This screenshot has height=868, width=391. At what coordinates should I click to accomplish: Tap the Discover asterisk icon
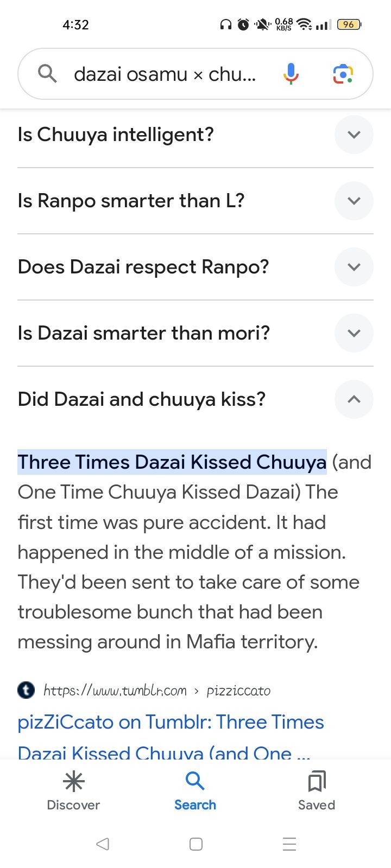pos(73,782)
